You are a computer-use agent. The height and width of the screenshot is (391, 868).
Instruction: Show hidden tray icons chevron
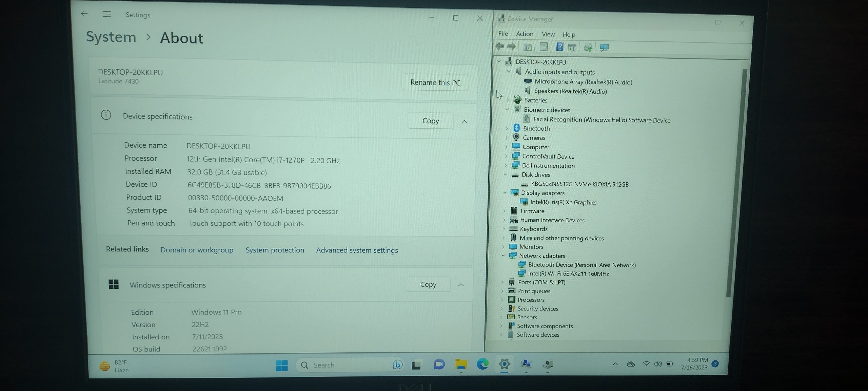click(615, 364)
